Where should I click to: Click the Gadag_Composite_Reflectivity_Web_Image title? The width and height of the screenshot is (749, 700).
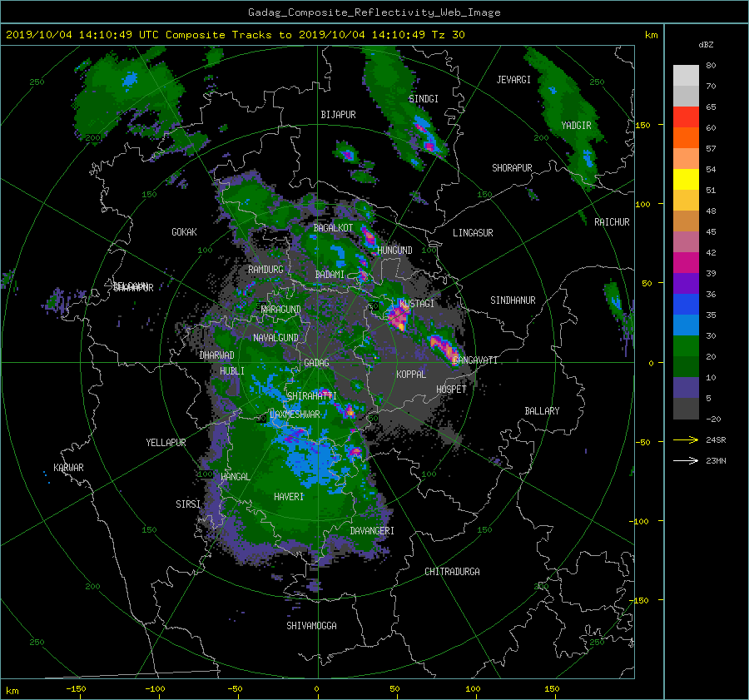(x=374, y=12)
